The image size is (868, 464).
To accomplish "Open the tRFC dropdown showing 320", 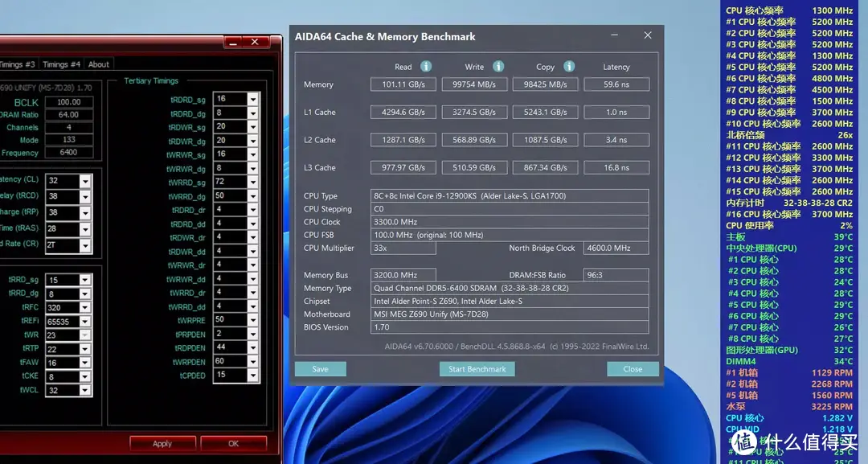I will [x=84, y=308].
